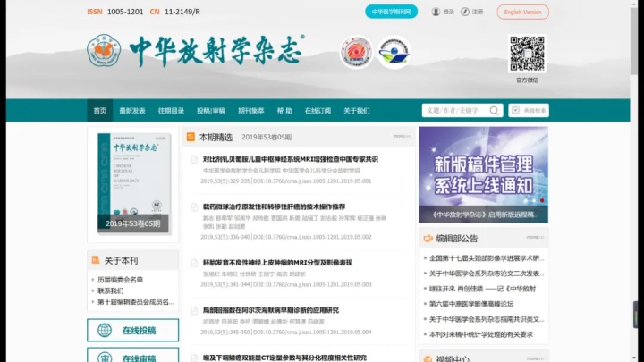The image size is (644, 362).
Task: Open notice 全国第十七届头颈部影像学进展学术研
Action: 487,258
